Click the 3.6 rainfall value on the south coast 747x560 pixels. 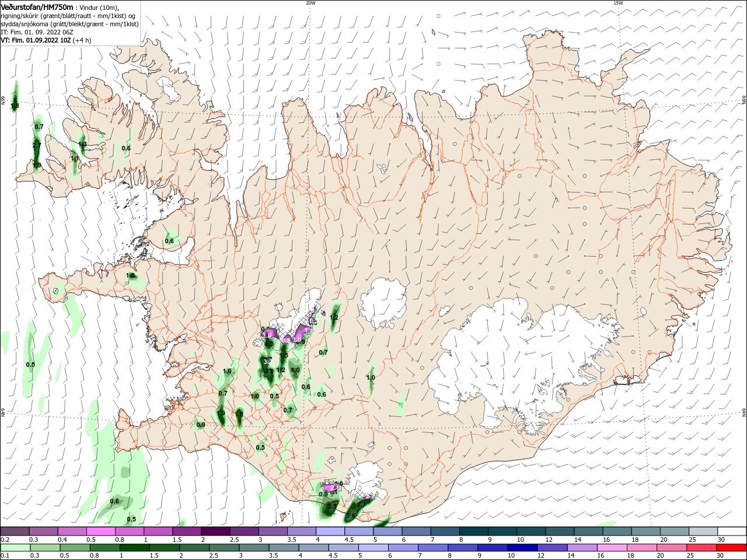(351, 516)
